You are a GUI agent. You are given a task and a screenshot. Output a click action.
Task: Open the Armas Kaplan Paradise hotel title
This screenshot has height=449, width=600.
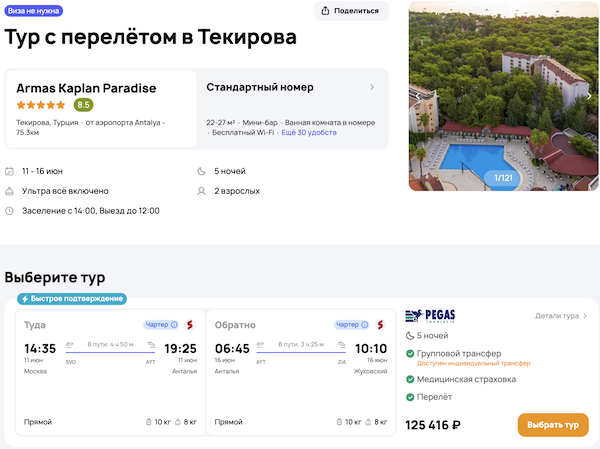coord(86,88)
